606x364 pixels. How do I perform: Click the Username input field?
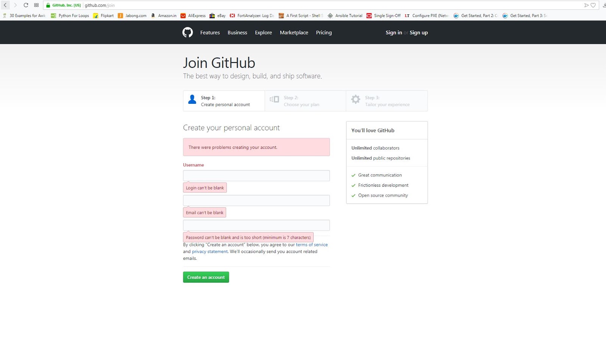(x=256, y=175)
